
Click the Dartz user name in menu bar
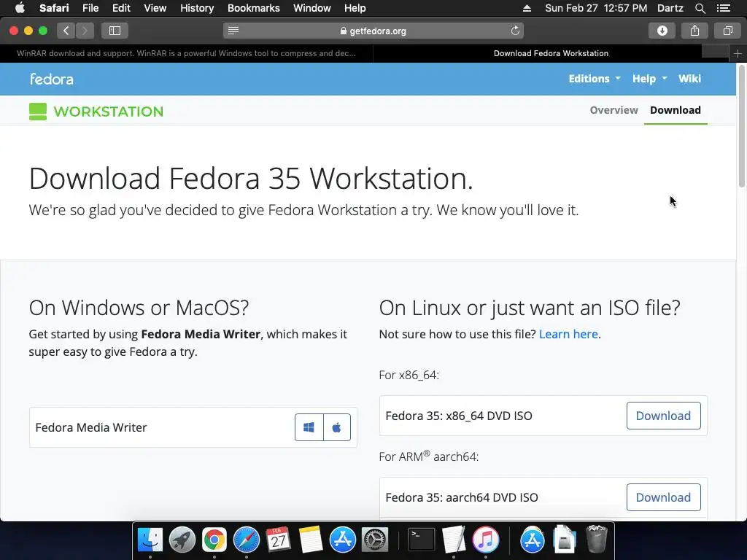[x=670, y=8]
